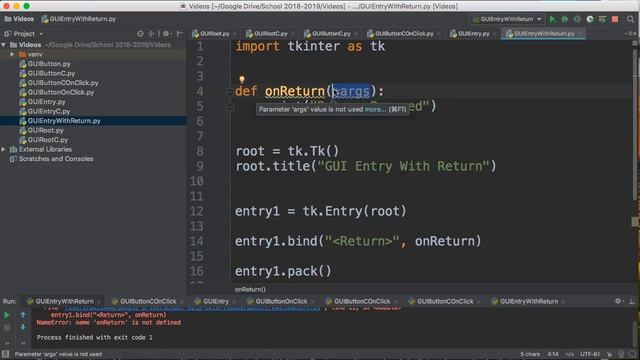
Task: Select GUIEntry.py in project tree
Action: click(x=46, y=102)
